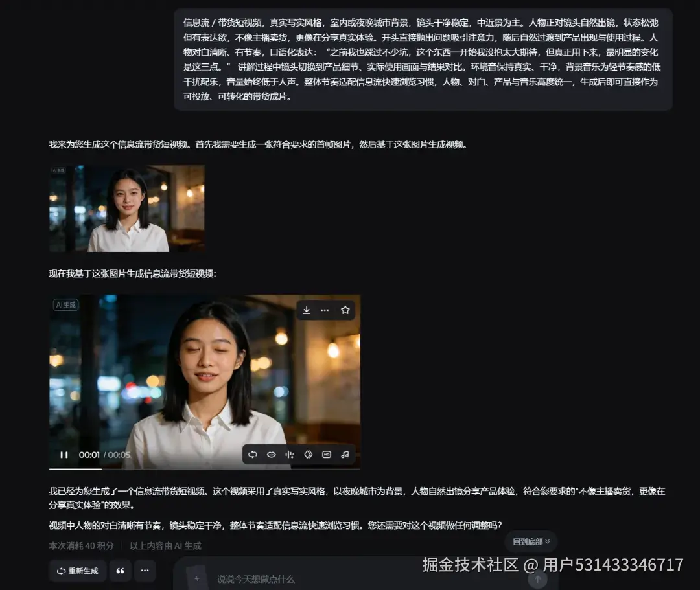This screenshot has width=700, height=590.
Task: Open the more actions menu next to 重新生成
Action: pos(145,571)
